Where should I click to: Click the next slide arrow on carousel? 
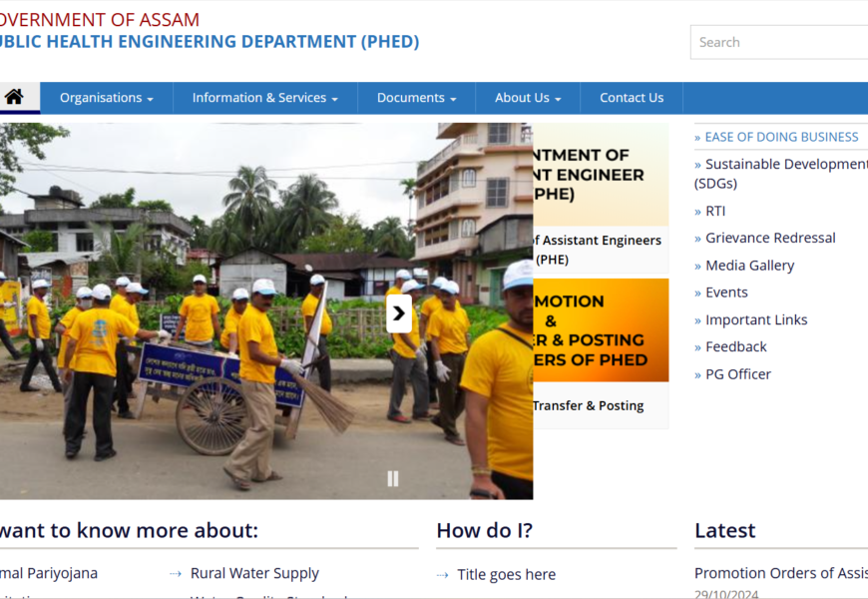[x=398, y=313]
